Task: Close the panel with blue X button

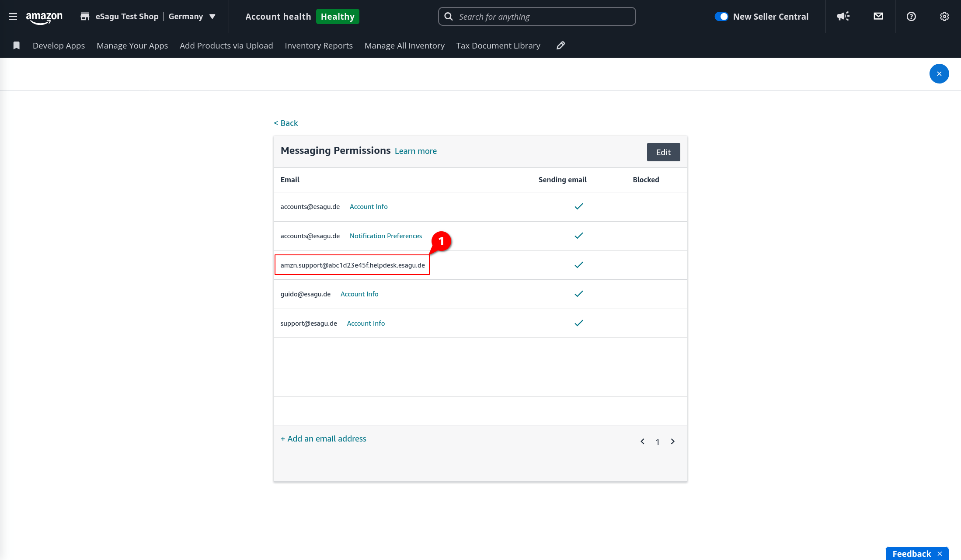Action: 939,74
